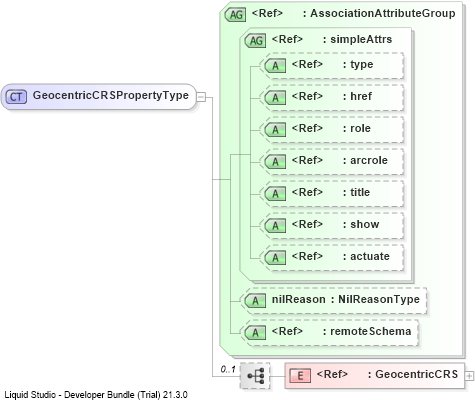
Task: Select the ': title' attribute text
Action: [356, 192]
